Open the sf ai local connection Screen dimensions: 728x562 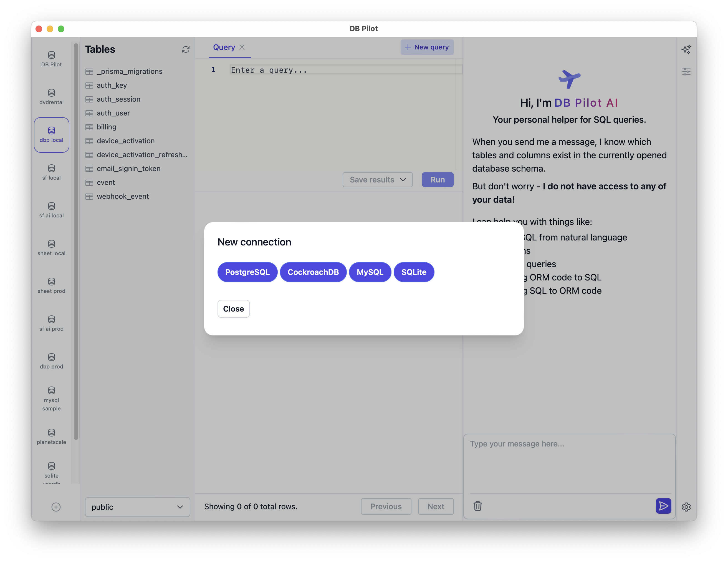tap(51, 210)
